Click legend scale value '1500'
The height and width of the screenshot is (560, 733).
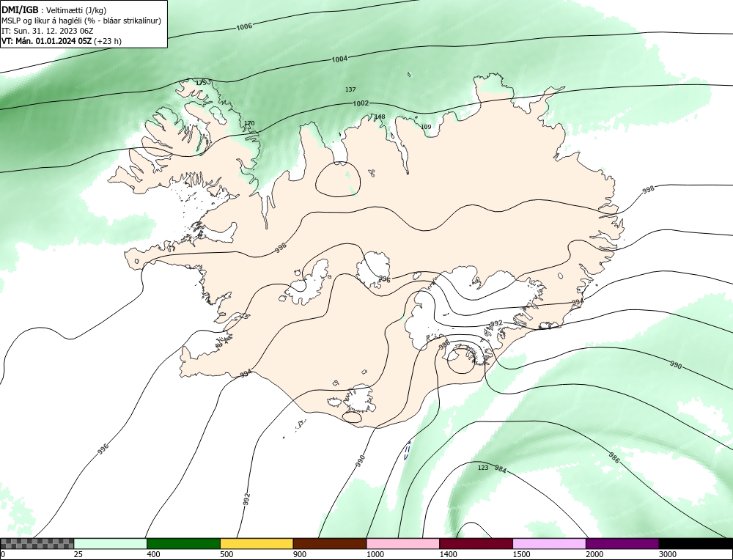point(521,554)
